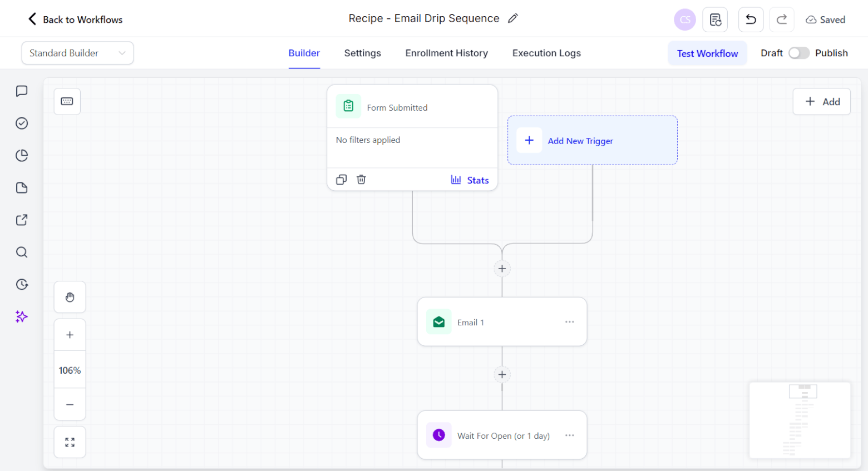The width and height of the screenshot is (868, 471).
Task: Open the history clock icon in sidebar
Action: coord(21,284)
